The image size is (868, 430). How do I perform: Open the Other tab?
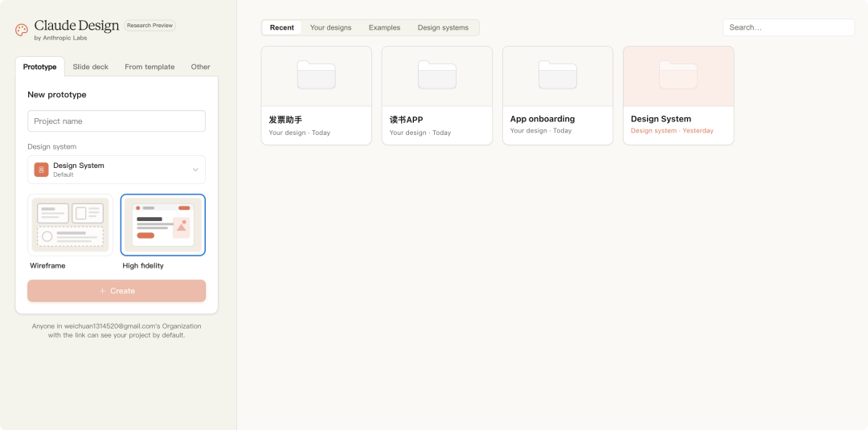tap(200, 67)
